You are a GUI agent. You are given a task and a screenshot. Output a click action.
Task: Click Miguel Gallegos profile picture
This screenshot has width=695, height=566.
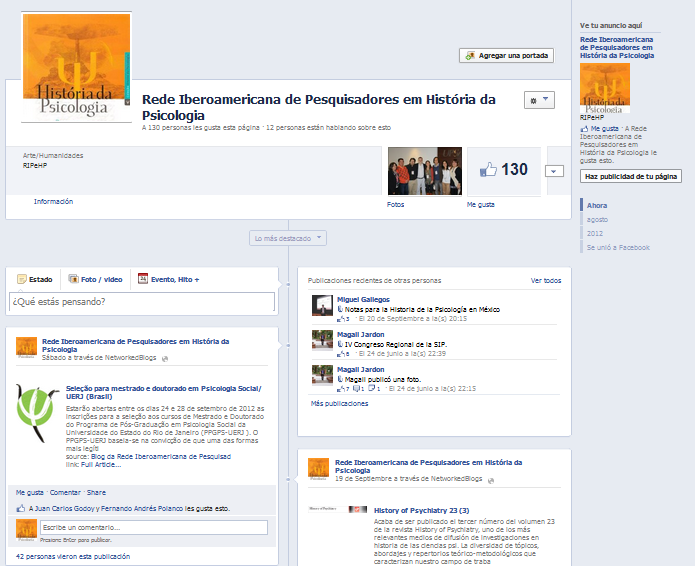click(x=321, y=305)
